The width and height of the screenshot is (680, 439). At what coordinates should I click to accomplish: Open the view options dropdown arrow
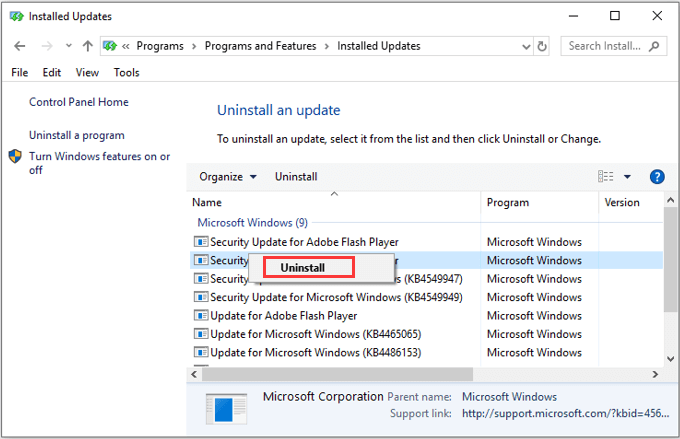click(627, 177)
